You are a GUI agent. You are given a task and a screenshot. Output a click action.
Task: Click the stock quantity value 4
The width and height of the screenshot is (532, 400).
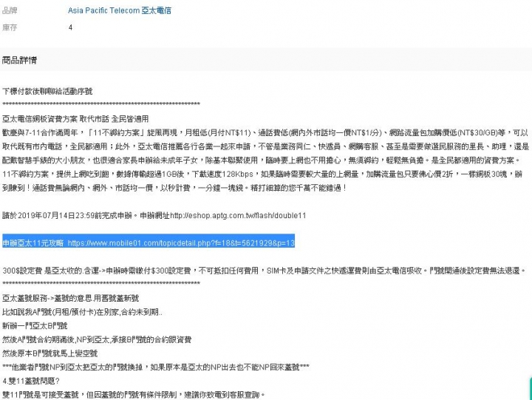pyautogui.click(x=70, y=27)
